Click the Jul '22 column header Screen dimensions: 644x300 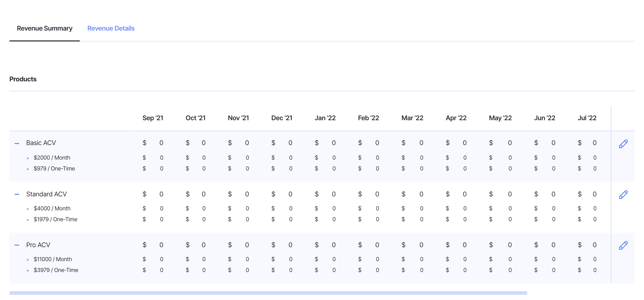click(x=587, y=118)
